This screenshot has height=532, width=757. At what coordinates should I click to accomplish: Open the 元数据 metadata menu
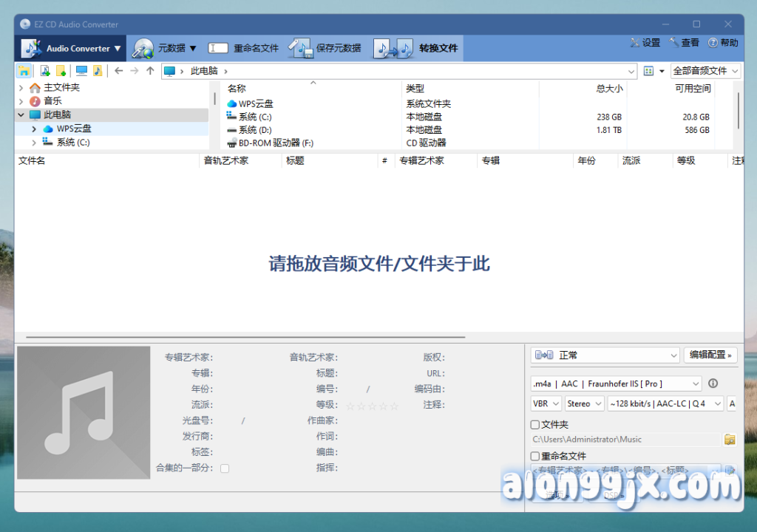coord(166,49)
